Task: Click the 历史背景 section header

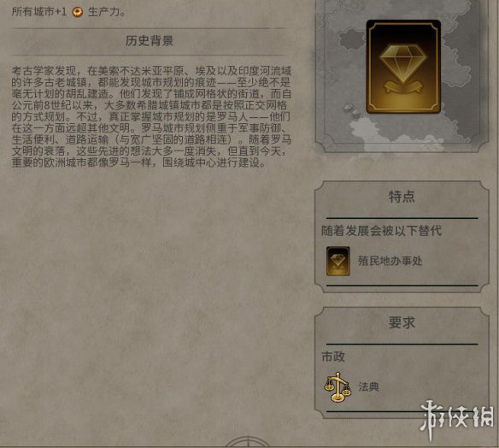Action: point(150,41)
